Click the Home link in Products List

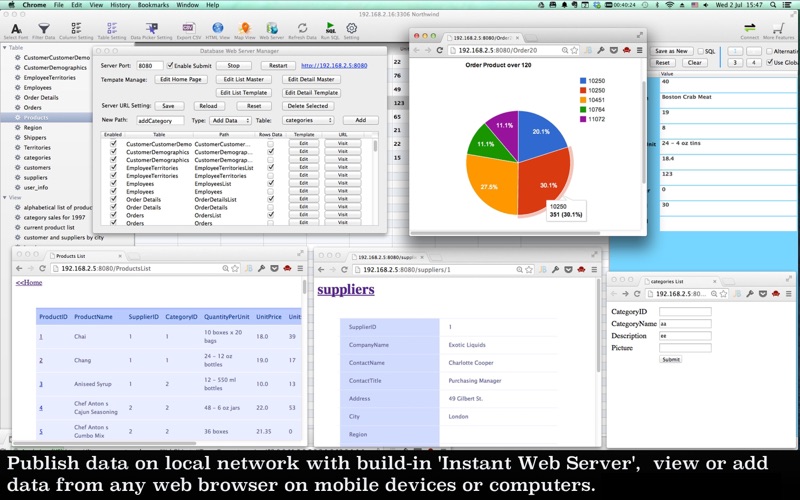coord(29,283)
